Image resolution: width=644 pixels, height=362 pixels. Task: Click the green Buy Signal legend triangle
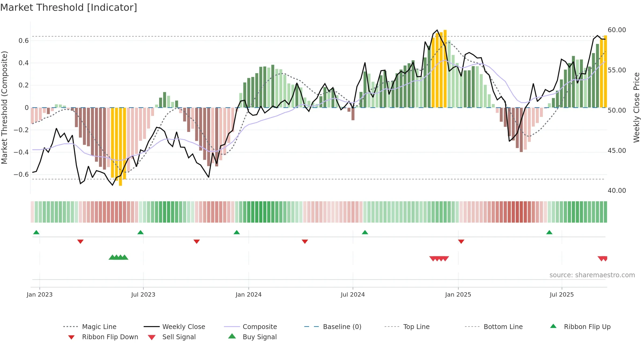[x=232, y=336]
